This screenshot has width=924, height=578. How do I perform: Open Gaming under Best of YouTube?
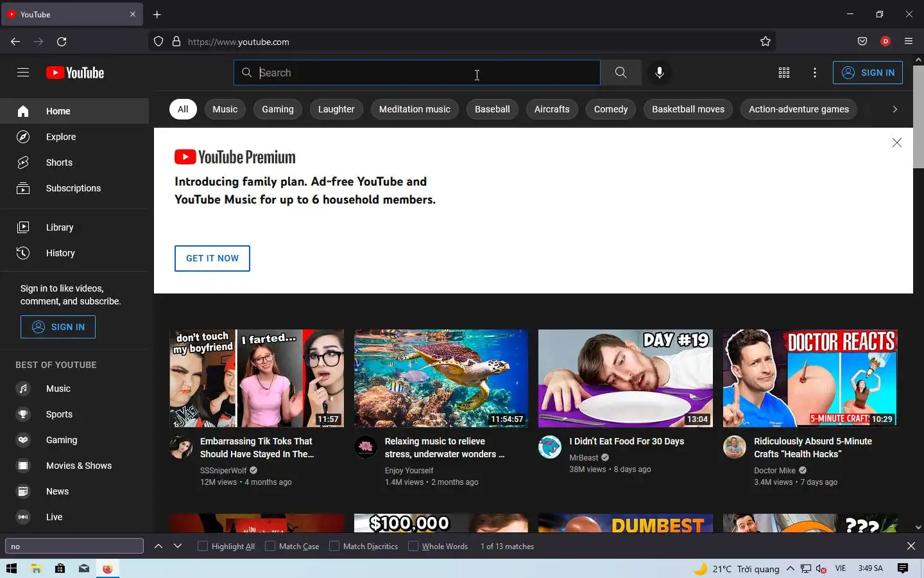pos(74,440)
